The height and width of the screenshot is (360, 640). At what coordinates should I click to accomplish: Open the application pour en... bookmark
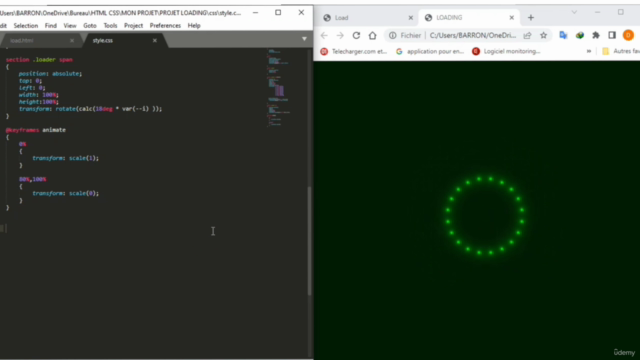[430, 51]
